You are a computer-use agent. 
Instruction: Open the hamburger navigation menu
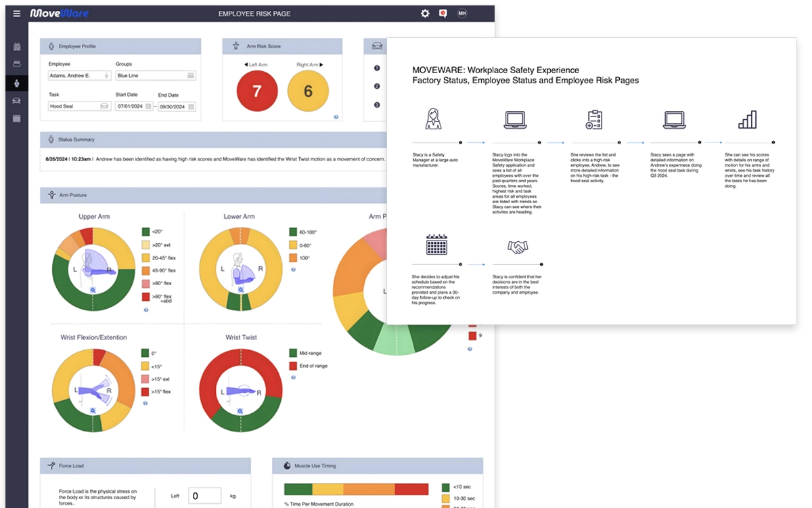click(16, 13)
